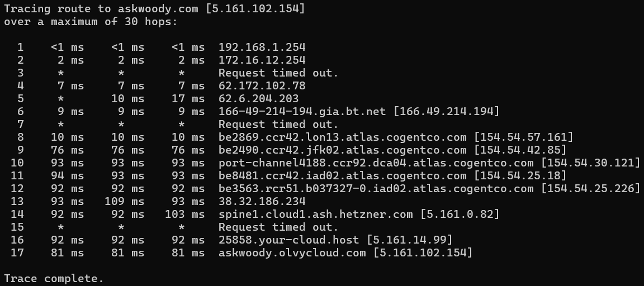Click the 'Trace complete.' message
This screenshot has width=644, height=286.
pyautogui.click(x=54, y=278)
